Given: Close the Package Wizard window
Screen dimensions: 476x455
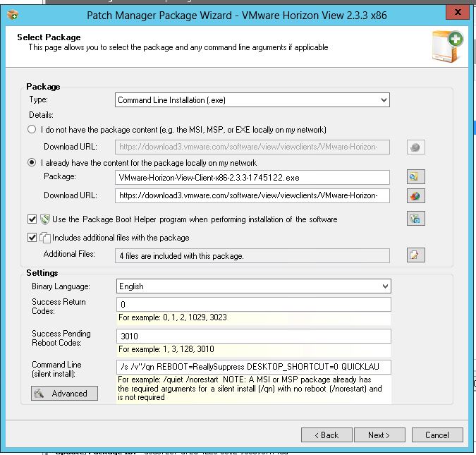Looking at the screenshot, I should click(458, 12).
